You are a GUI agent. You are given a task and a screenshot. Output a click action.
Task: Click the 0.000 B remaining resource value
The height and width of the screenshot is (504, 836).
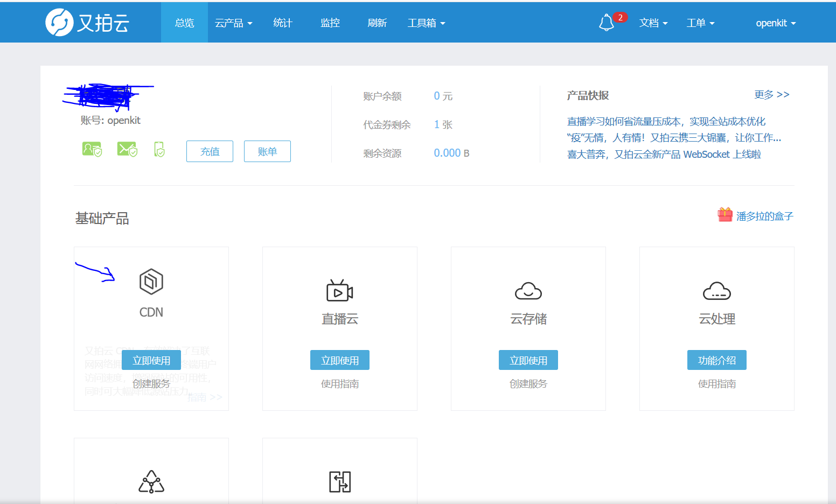point(451,153)
